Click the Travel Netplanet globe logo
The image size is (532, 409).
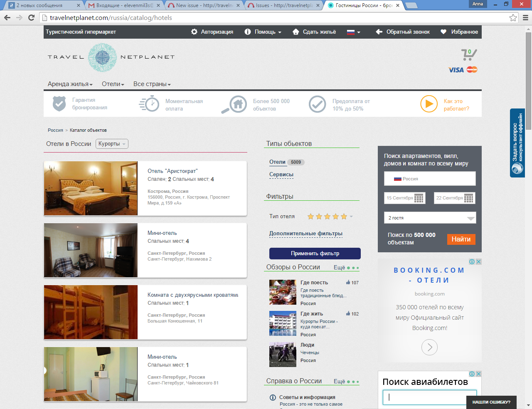coord(102,57)
